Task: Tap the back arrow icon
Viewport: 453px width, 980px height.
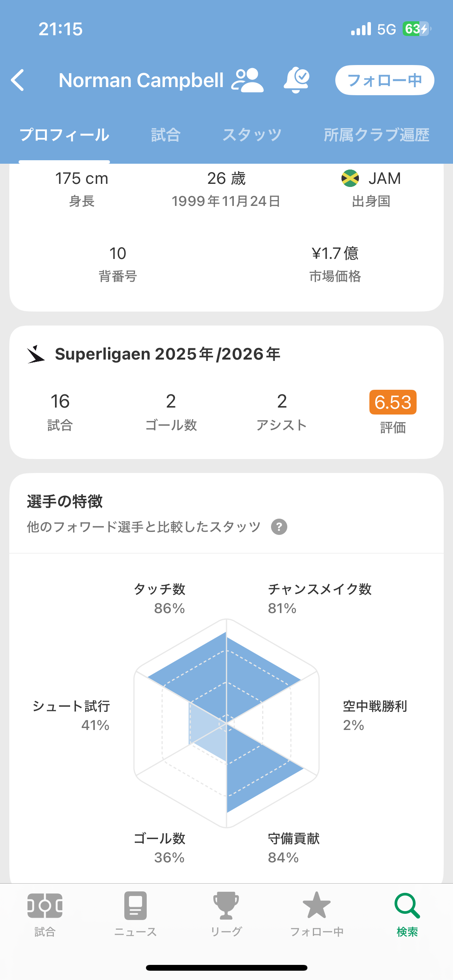Action: tap(18, 80)
